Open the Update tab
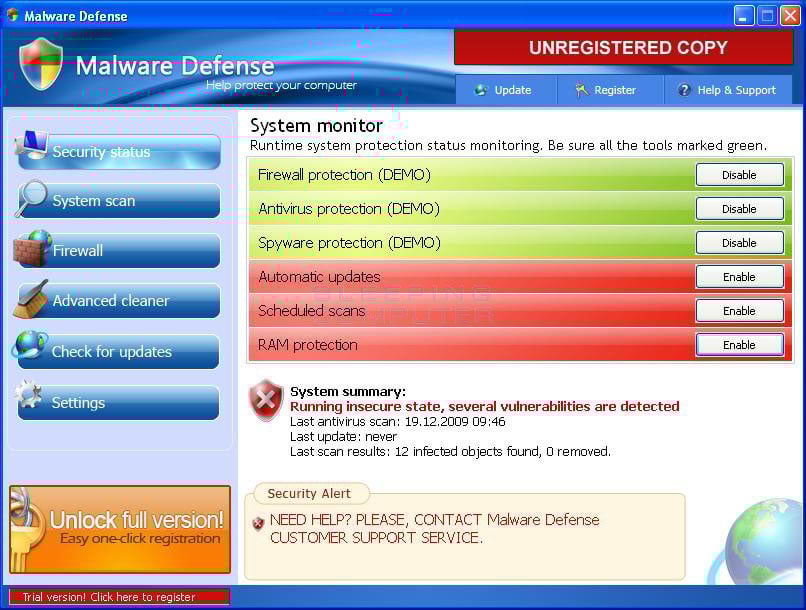The image size is (806, 610). 503,90
